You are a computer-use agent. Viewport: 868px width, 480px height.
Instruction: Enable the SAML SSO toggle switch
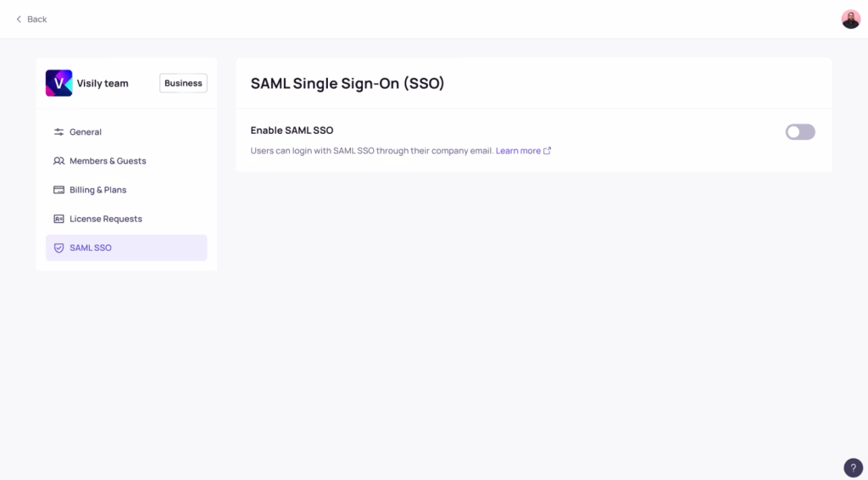(x=800, y=131)
